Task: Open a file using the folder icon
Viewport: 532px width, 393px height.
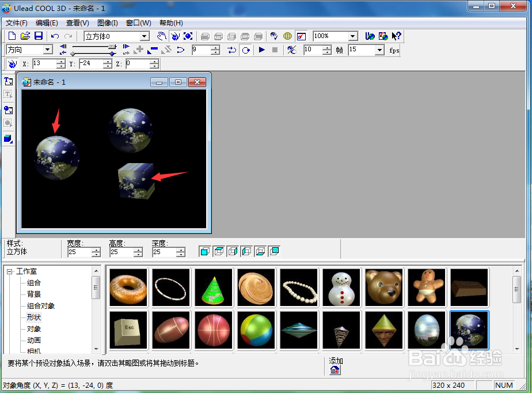Action: [25, 36]
